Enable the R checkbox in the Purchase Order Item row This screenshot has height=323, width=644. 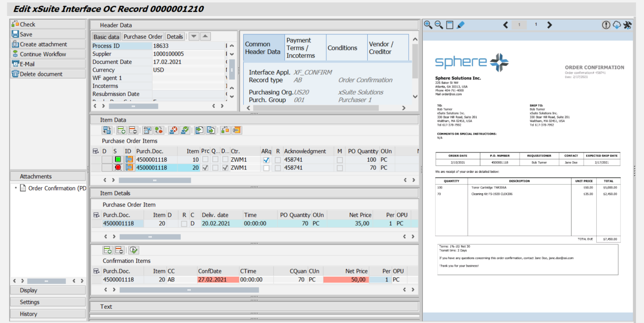(x=183, y=223)
